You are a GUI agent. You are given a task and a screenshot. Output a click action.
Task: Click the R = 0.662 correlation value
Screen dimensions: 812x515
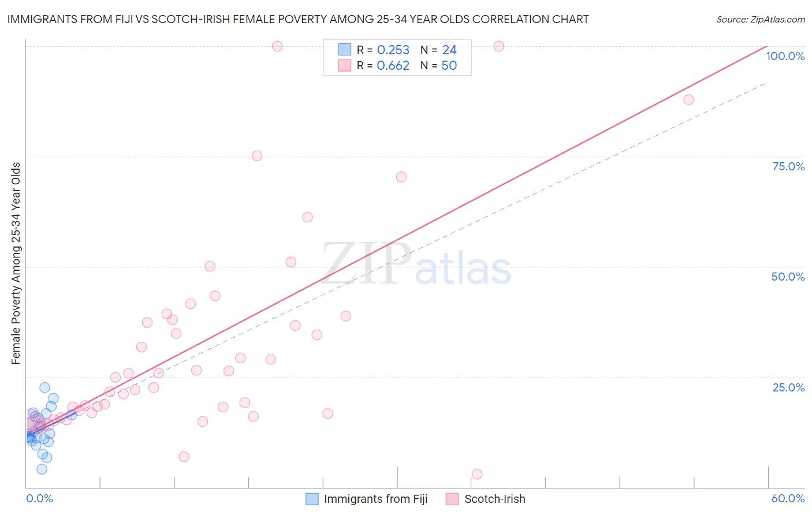(x=383, y=65)
